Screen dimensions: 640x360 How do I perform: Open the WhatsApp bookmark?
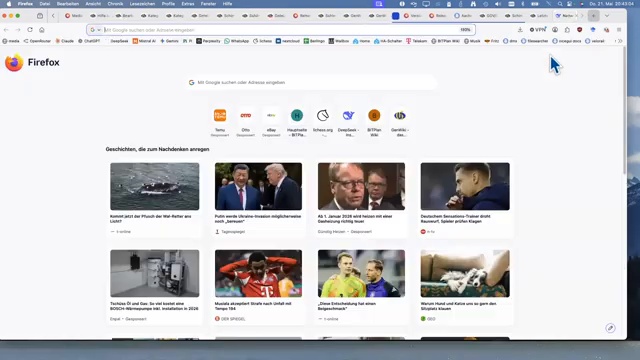click(236, 41)
